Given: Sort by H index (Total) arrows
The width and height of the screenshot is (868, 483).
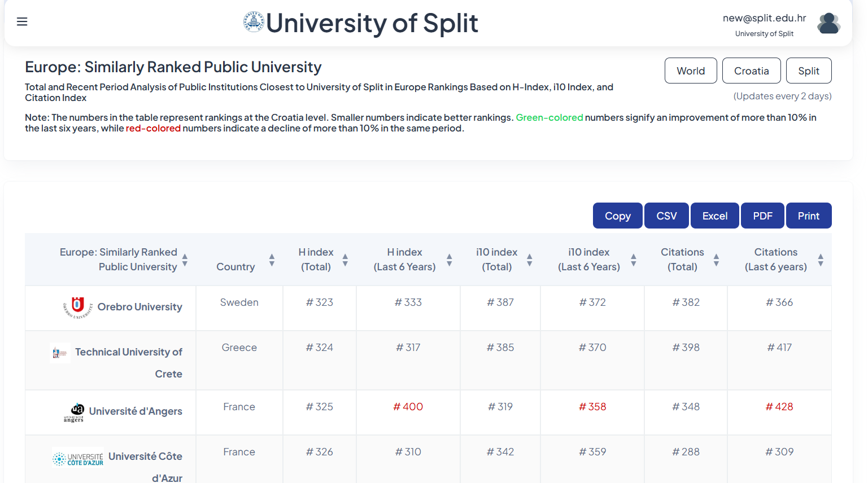Looking at the screenshot, I should 345,260.
